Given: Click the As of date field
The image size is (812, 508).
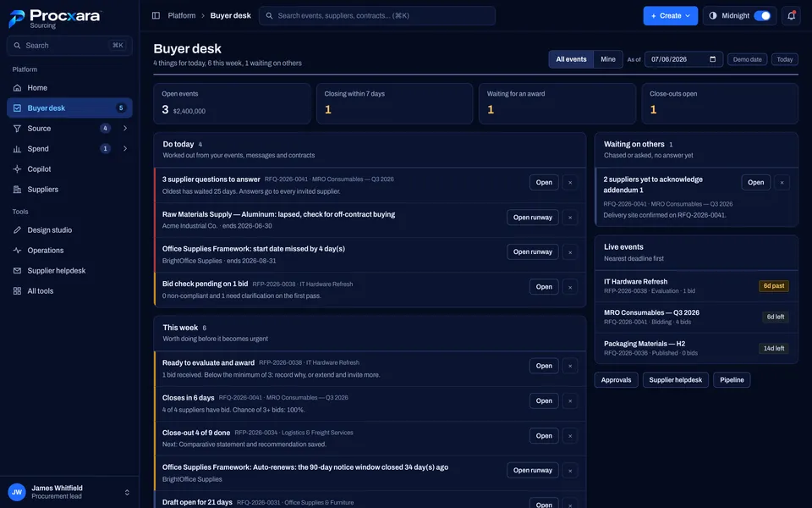Looking at the screenshot, I should [683, 59].
